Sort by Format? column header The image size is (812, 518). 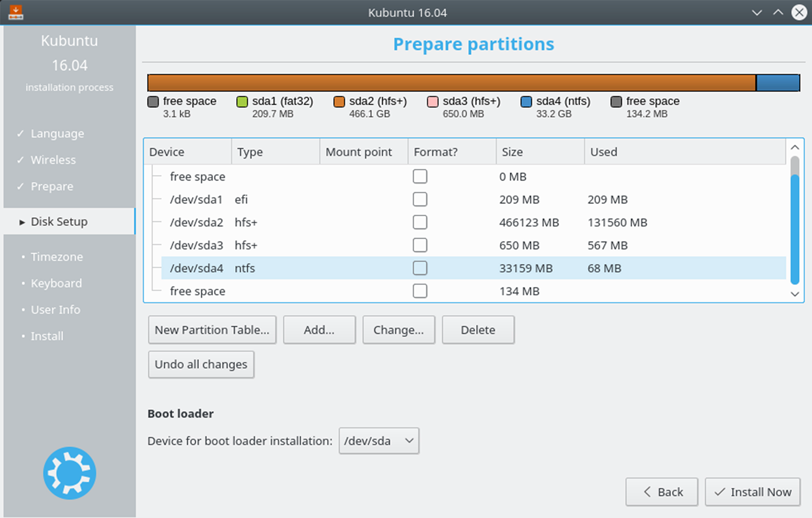click(x=452, y=152)
